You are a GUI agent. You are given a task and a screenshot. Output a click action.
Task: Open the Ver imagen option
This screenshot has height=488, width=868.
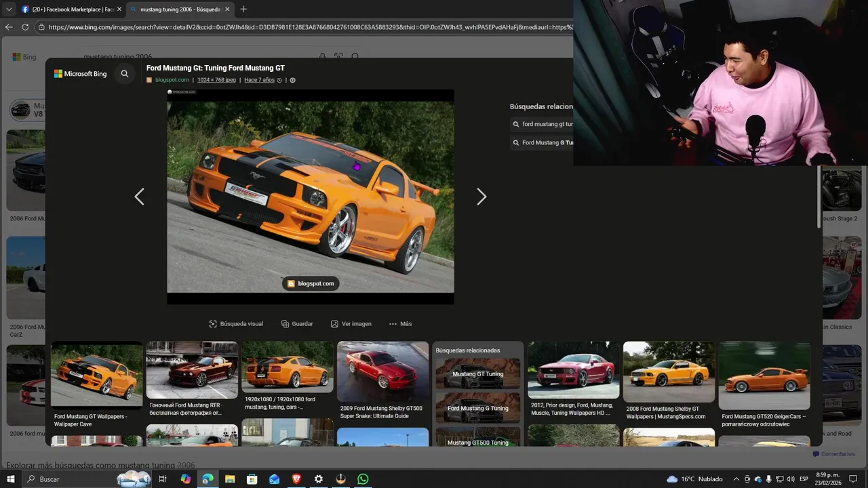[351, 324]
